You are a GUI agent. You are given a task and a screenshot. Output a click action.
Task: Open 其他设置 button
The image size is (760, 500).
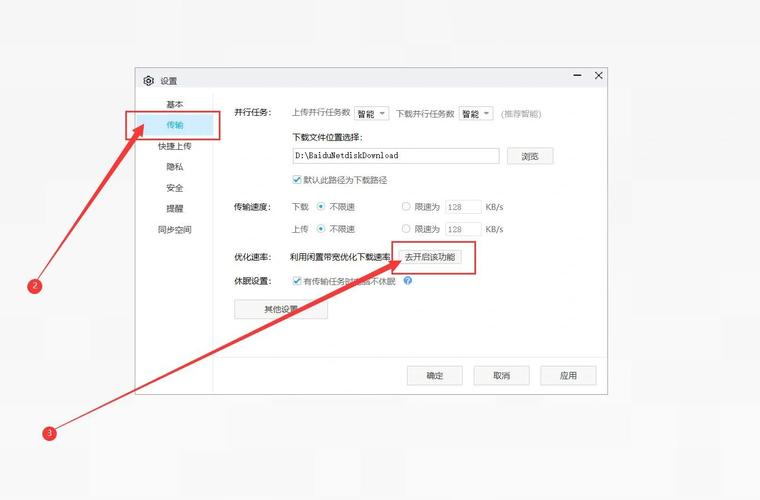281,309
